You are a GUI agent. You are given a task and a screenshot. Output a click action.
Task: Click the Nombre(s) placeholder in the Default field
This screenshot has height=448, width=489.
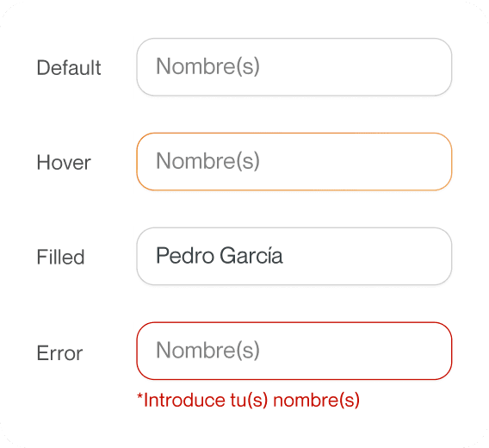[207, 66]
